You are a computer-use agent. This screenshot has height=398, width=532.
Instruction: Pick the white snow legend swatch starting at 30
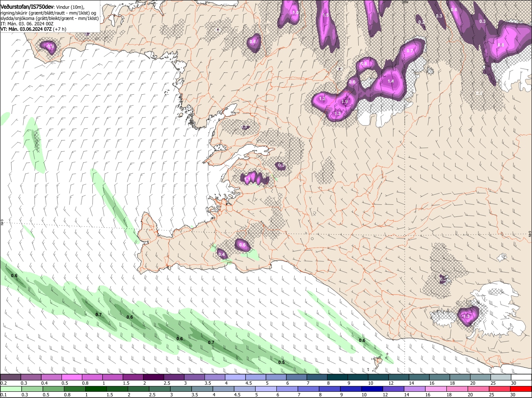tap(521, 377)
